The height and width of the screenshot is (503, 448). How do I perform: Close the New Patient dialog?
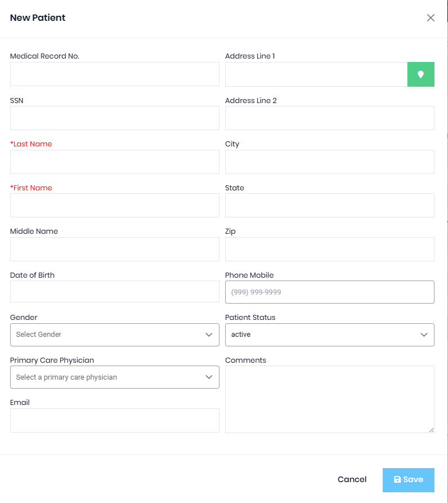click(x=431, y=17)
